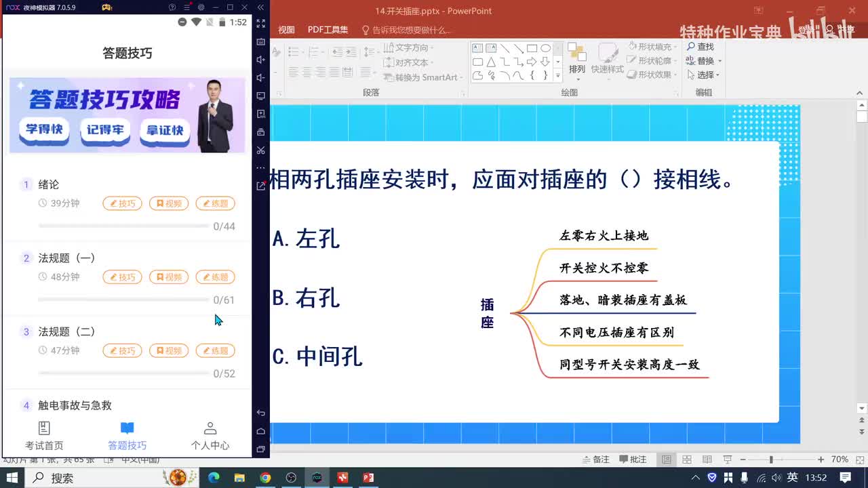Pick the rectangle shape in the gallery
Image resolution: width=868 pixels, height=488 pixels.
(532, 48)
